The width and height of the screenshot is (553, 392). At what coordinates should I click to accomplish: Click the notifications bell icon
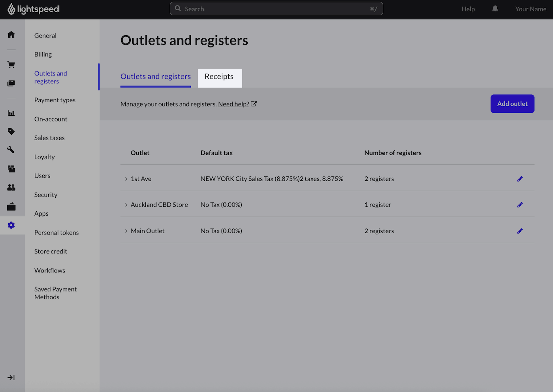[495, 9]
